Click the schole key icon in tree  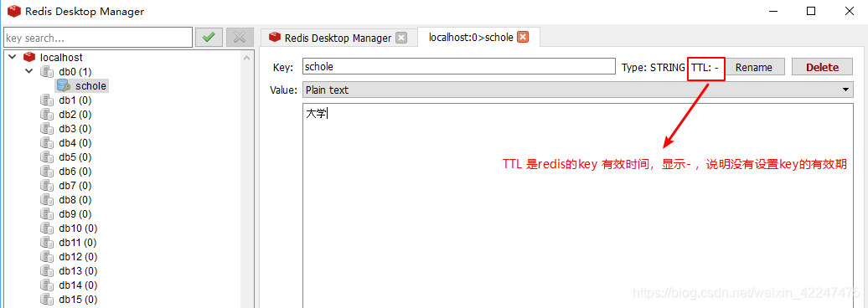[64, 85]
